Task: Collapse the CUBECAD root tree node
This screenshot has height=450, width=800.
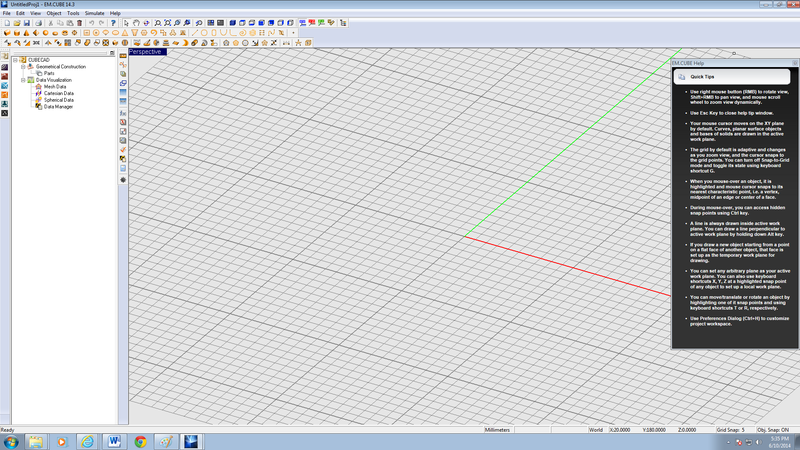Action: point(16,60)
